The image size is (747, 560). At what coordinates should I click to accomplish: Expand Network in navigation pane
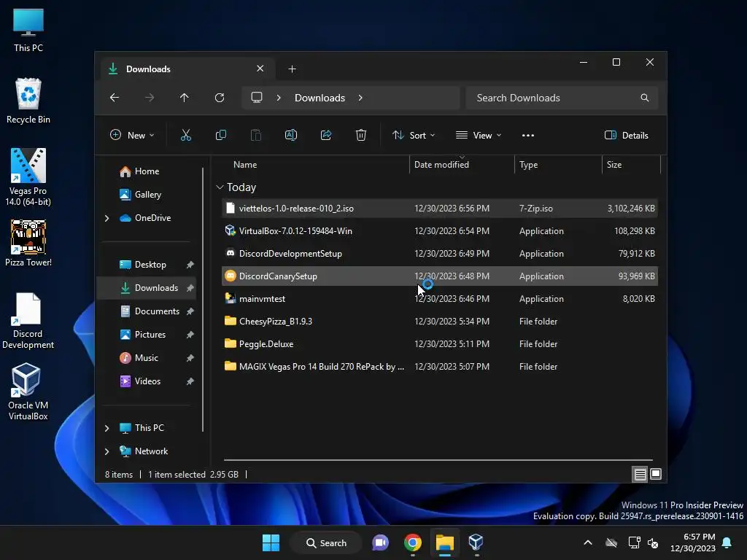coord(107,451)
